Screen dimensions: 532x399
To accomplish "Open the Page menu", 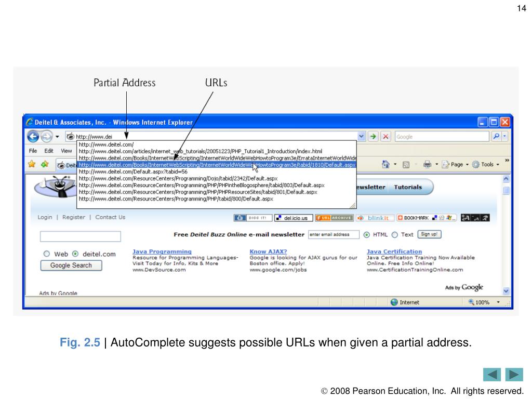I will 455,165.
